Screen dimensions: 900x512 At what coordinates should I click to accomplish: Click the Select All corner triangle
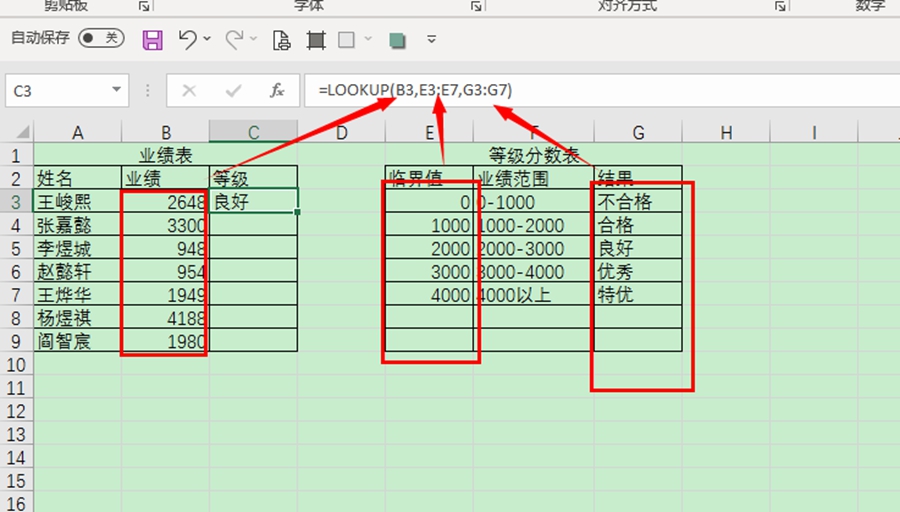pos(22,133)
